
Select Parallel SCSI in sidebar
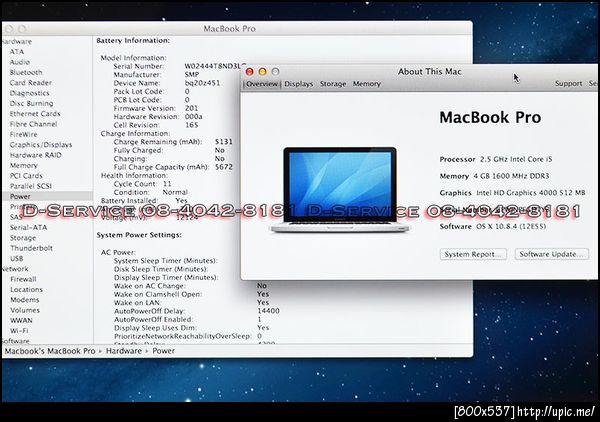[31, 186]
